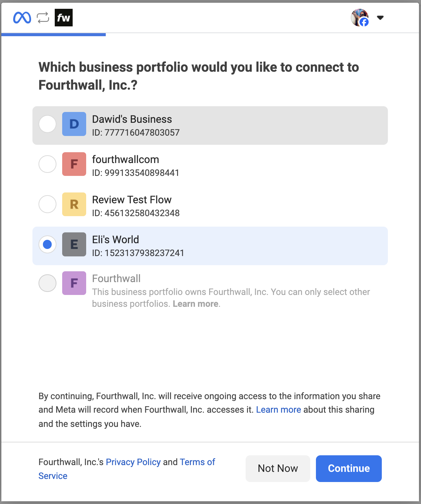Click the Not Now button
This screenshot has height=504, width=421.
278,468
